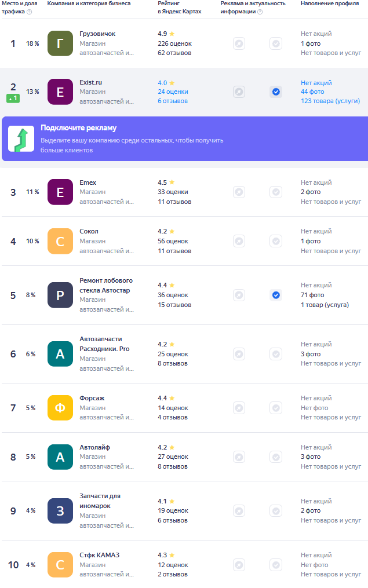368x588 pixels.
Task: Open the Exist.ru 6 отзывов link
Action: coord(173,101)
